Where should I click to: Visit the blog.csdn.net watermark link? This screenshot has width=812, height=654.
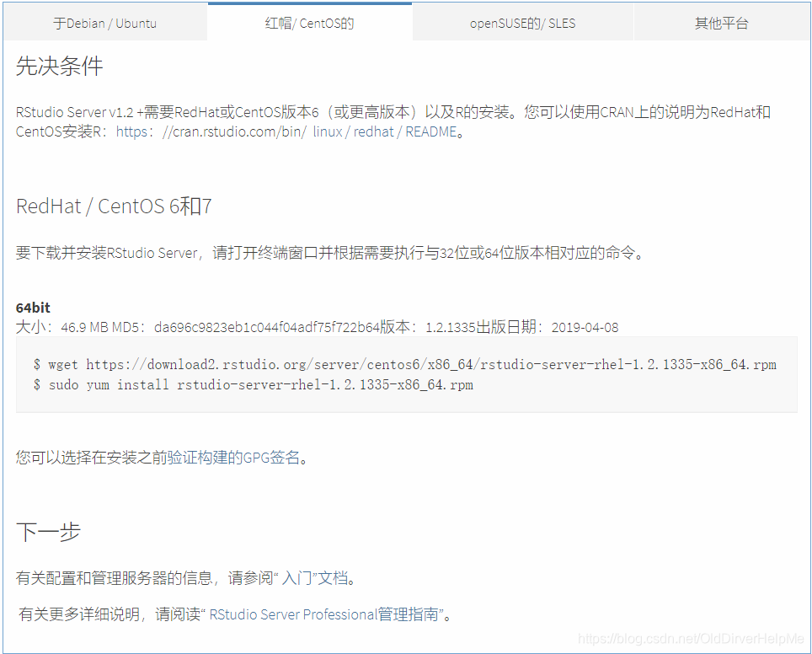pyautogui.click(x=692, y=641)
